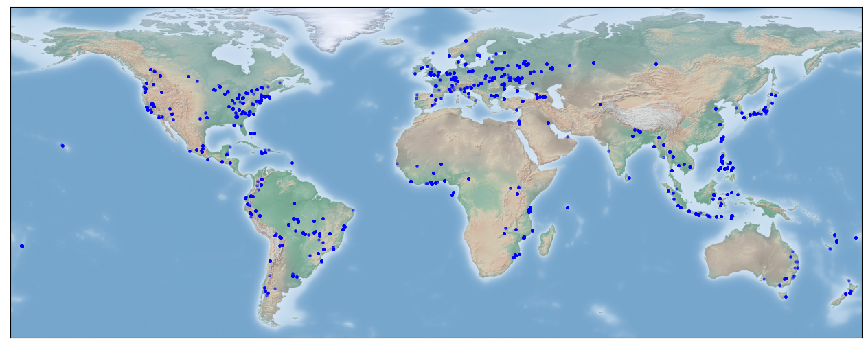868x348 pixels.
Task: Click on Madagascar island
Action: pyautogui.click(x=547, y=242)
